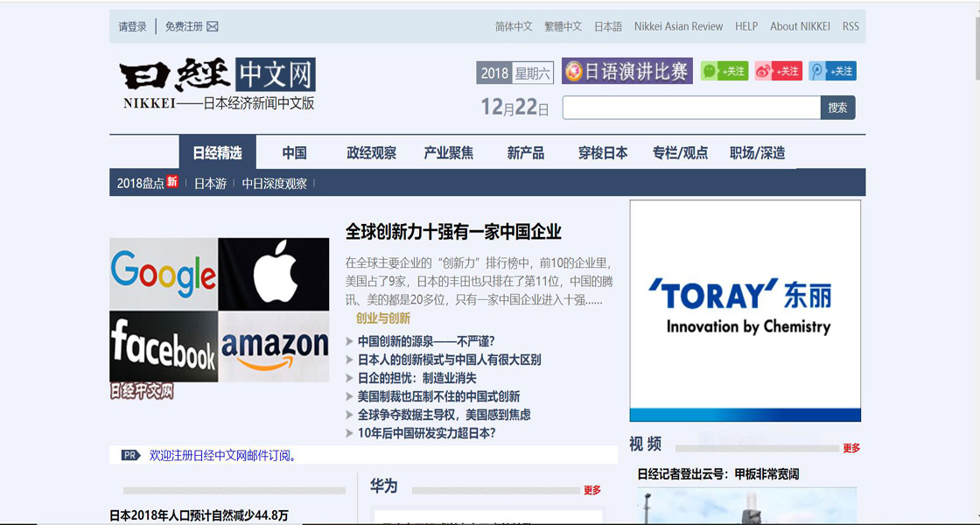Click the 2018 星期六 date box
The width and height of the screenshot is (980, 525).
click(x=515, y=73)
